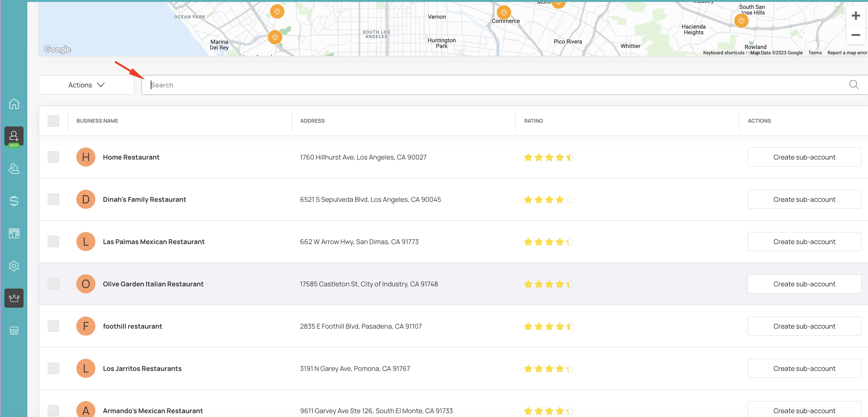Create sub-account for foothill restaurant
The width and height of the screenshot is (868, 417).
click(804, 326)
